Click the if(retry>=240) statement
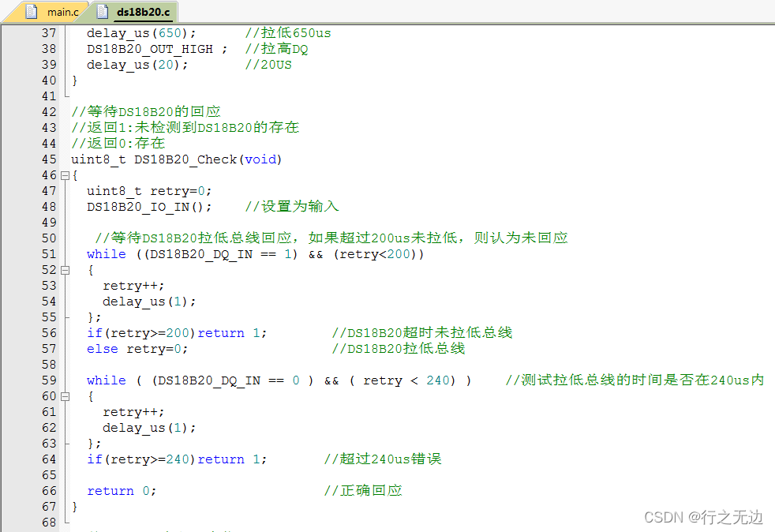Screen dimensions: 775x532 pyautogui.click(x=177, y=459)
